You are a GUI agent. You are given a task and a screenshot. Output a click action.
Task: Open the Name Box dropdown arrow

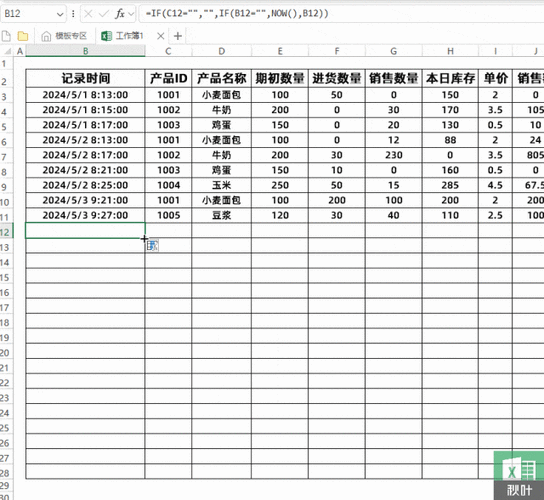click(x=60, y=14)
